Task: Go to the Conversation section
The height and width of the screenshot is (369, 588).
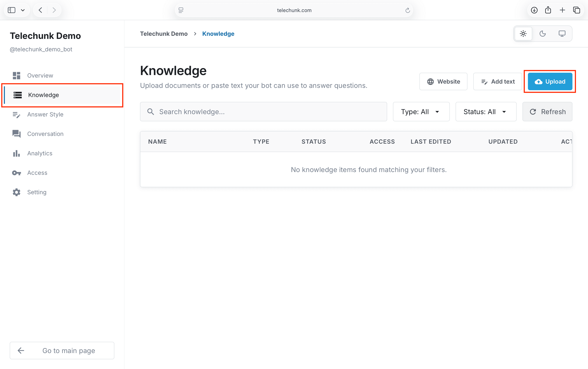Action: coord(62,134)
